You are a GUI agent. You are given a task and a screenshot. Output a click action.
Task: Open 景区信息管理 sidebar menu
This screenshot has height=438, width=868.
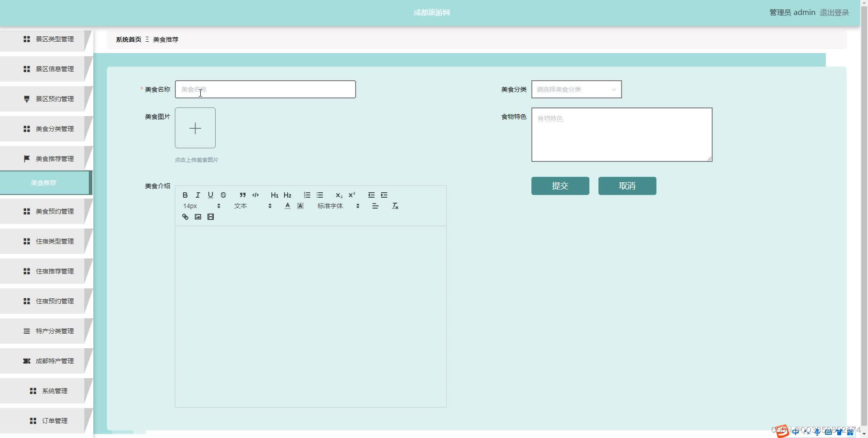point(46,69)
